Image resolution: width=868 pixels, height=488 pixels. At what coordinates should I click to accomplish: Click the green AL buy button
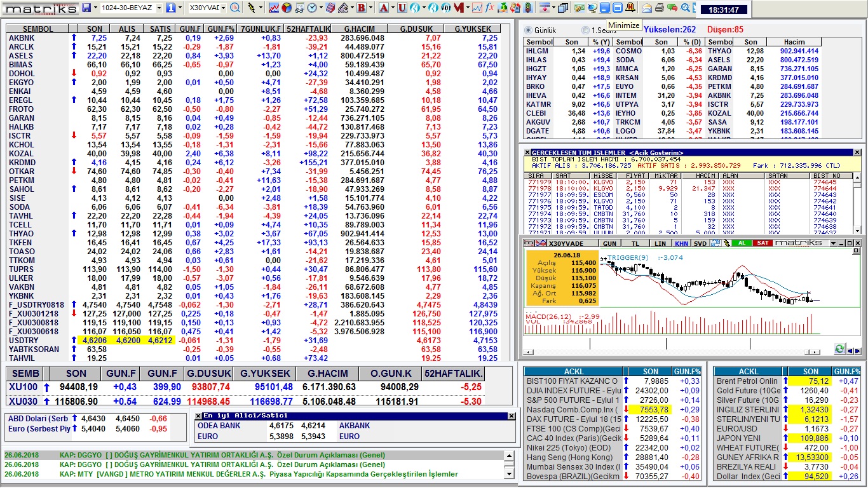click(x=742, y=243)
